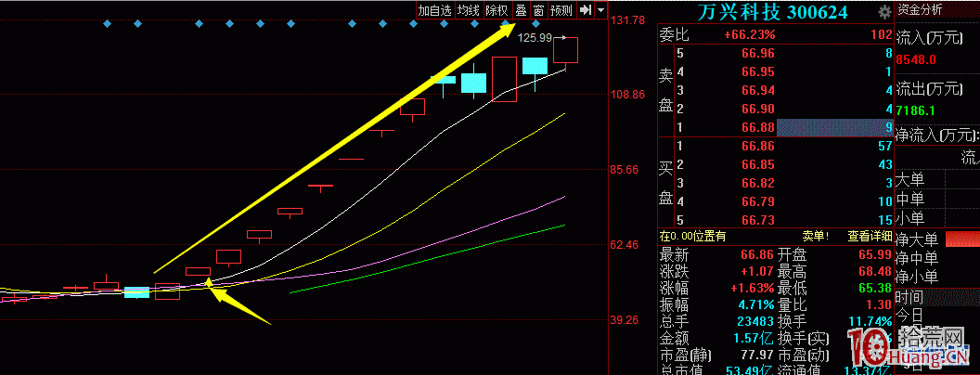Click the rightmost blue diamond info marker
The image size is (980, 375).
point(535,24)
